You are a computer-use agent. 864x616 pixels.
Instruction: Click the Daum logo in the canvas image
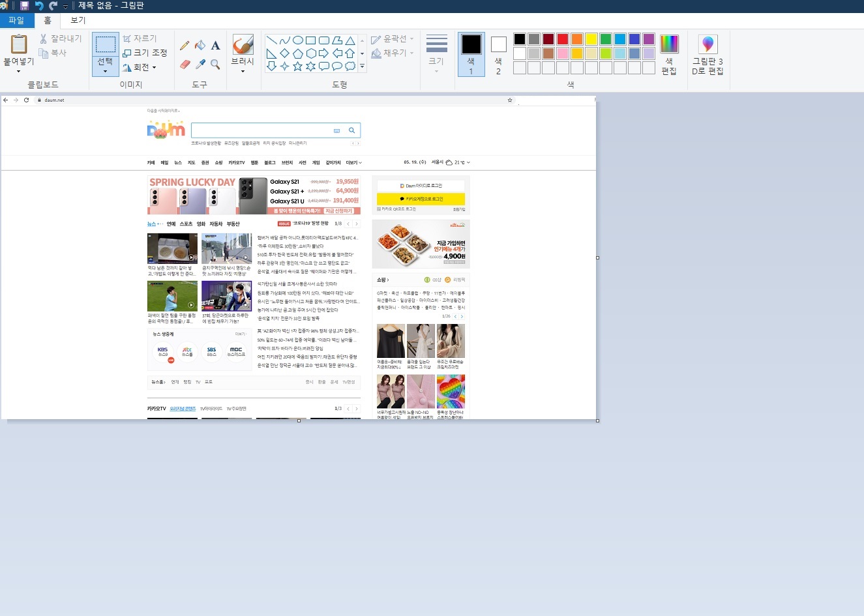coord(166,130)
